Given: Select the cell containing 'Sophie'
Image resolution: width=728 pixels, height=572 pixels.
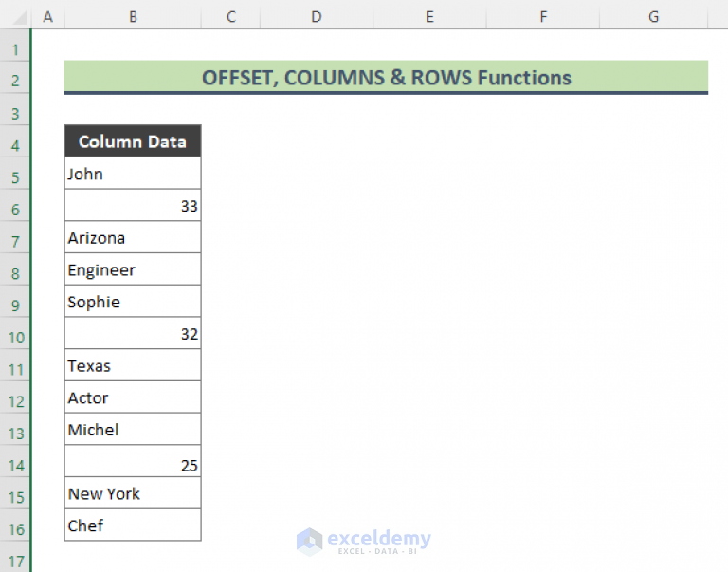Looking at the screenshot, I should click(133, 301).
